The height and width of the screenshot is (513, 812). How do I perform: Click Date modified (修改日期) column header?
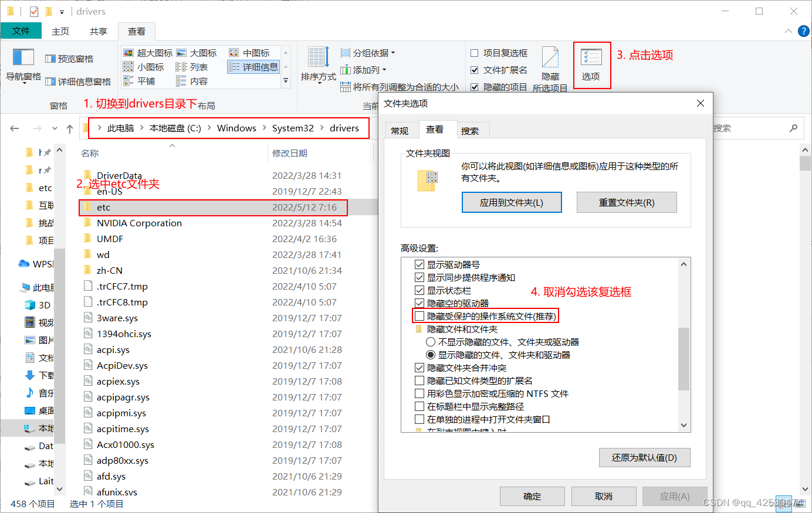(290, 153)
